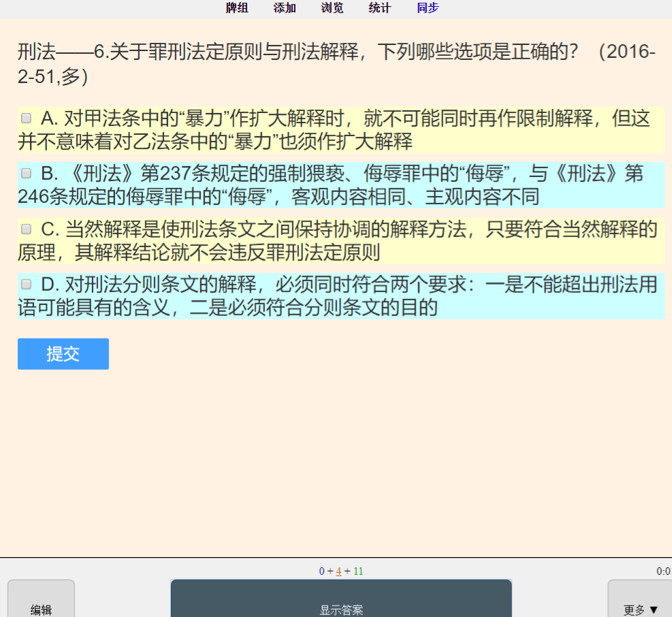Image resolution: width=672 pixels, height=617 pixels.
Task: Select option A text starting 对甲法条中
Action: [341, 130]
